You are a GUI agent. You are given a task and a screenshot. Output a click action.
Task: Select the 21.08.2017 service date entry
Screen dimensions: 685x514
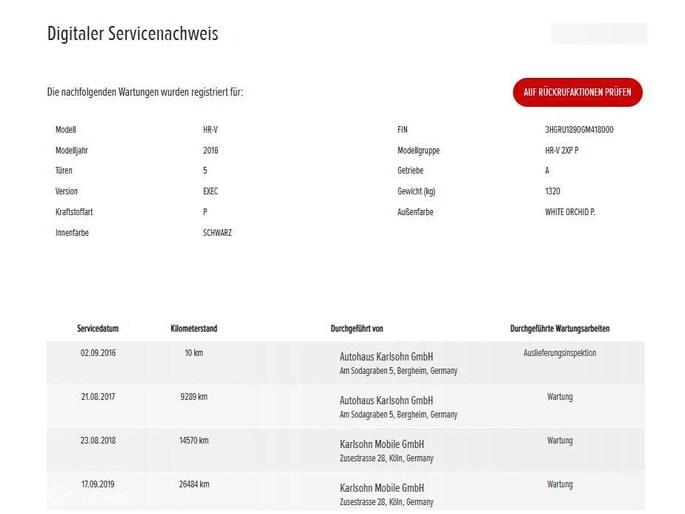point(98,397)
